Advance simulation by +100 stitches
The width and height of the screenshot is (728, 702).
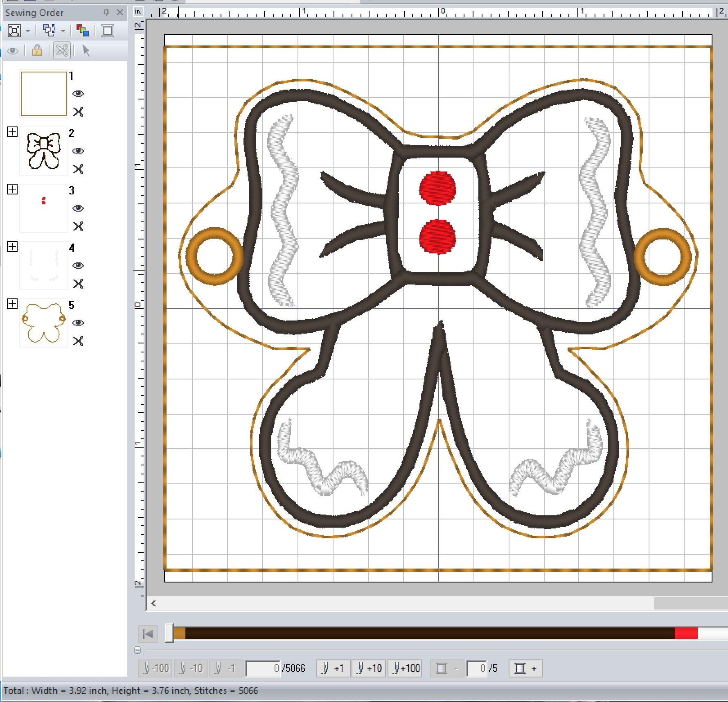click(406, 668)
